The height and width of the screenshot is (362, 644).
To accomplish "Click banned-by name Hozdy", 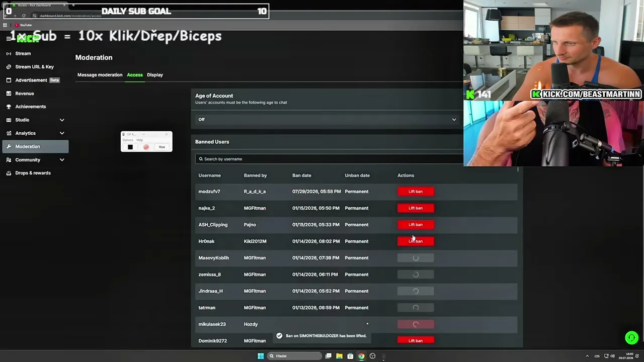I will coord(251,324).
